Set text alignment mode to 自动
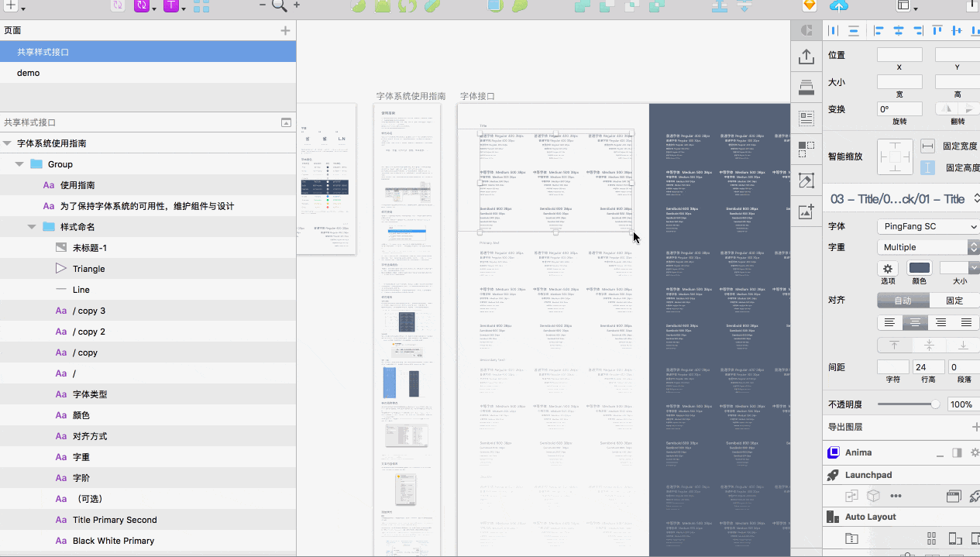Viewport: 980px width, 557px height. (x=903, y=300)
